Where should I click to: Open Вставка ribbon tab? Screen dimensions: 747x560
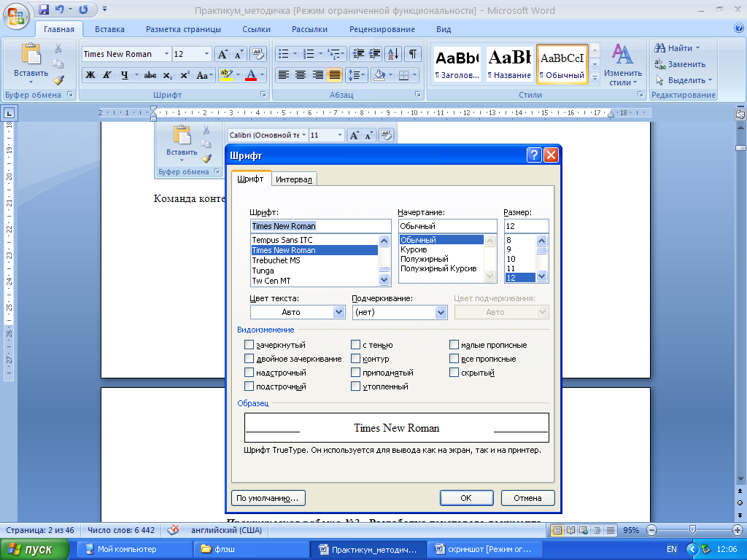pyautogui.click(x=109, y=29)
